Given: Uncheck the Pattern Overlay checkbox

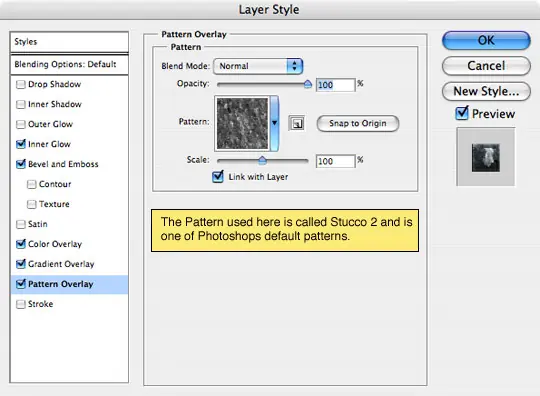Looking at the screenshot, I should point(21,284).
